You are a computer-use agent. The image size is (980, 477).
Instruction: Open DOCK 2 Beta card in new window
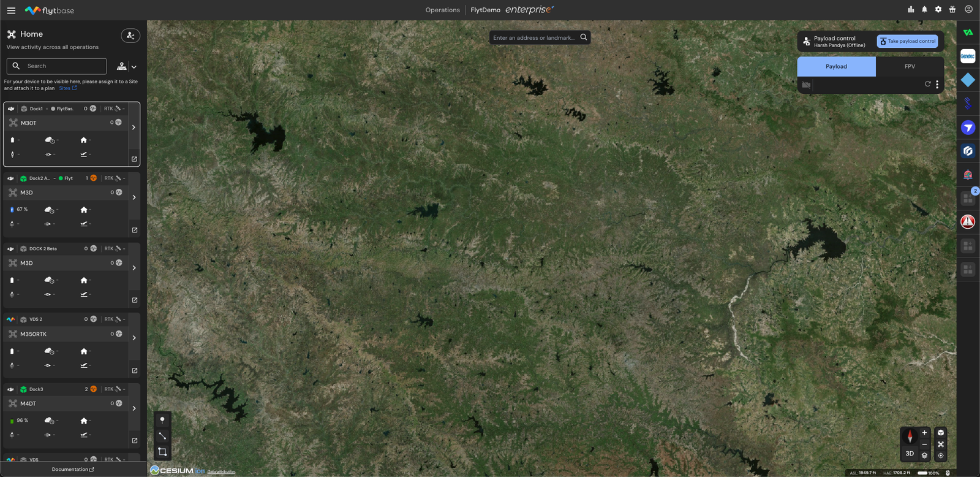[134, 300]
